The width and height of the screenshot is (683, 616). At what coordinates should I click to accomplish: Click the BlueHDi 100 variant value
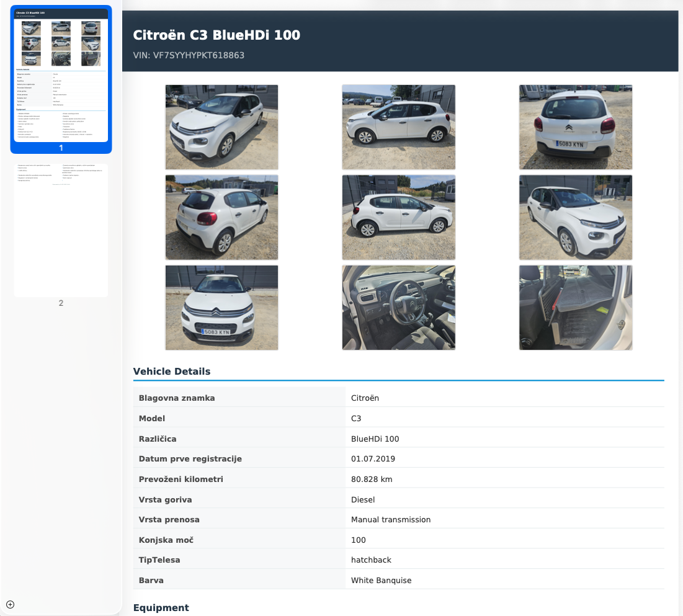click(x=375, y=439)
